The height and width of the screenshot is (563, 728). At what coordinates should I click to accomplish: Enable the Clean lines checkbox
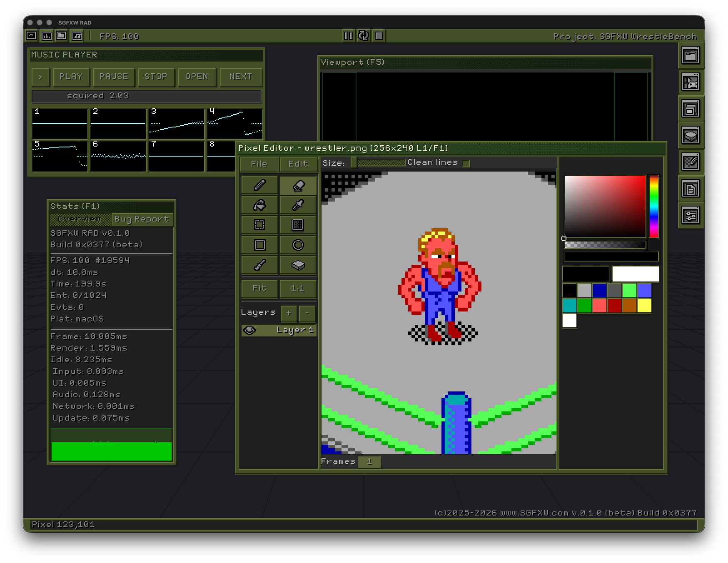(466, 163)
